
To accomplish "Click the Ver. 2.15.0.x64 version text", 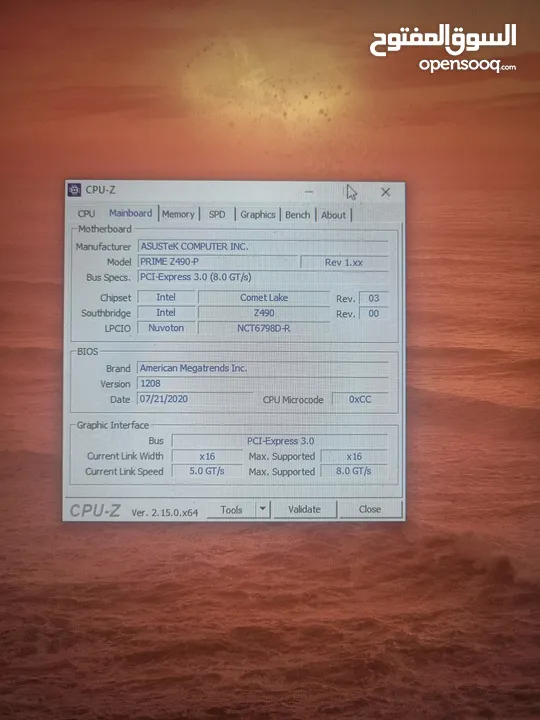I will tap(164, 512).
